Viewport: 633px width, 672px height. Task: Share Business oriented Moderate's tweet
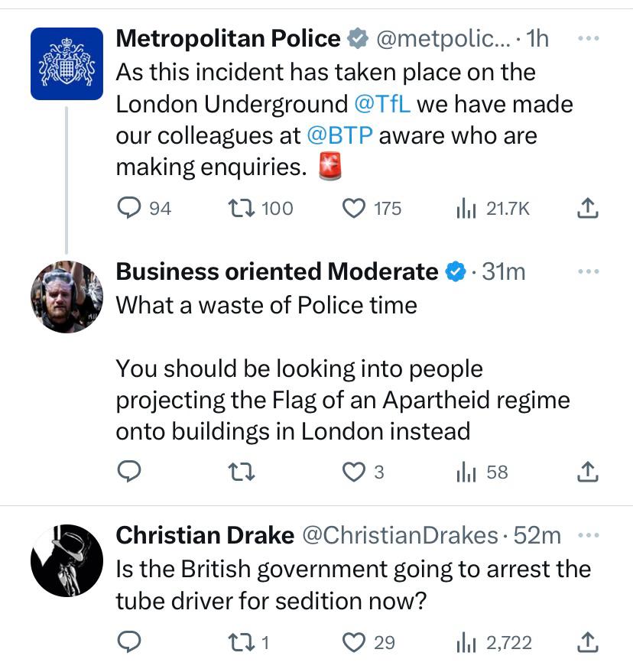coord(586,472)
